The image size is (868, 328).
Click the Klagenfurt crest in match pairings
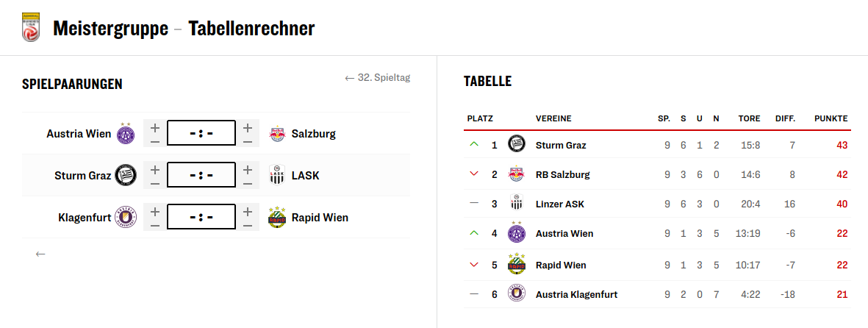coord(126,217)
